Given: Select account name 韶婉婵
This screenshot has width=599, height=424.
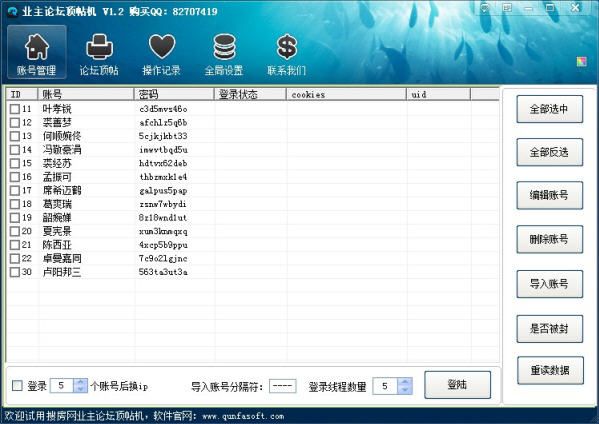Looking at the screenshot, I should pos(57,218).
